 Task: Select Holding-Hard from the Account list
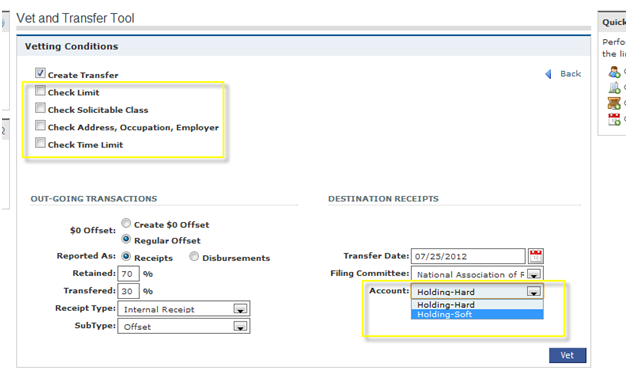477,305
